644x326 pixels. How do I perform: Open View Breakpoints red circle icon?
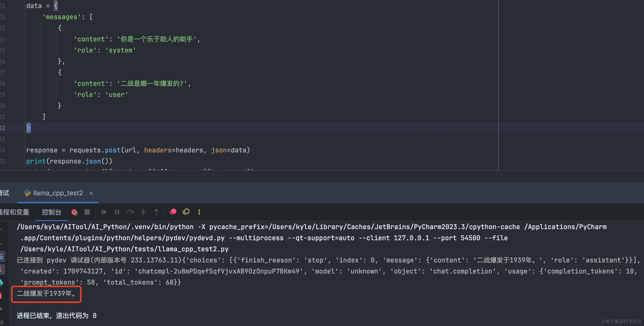[x=173, y=212]
